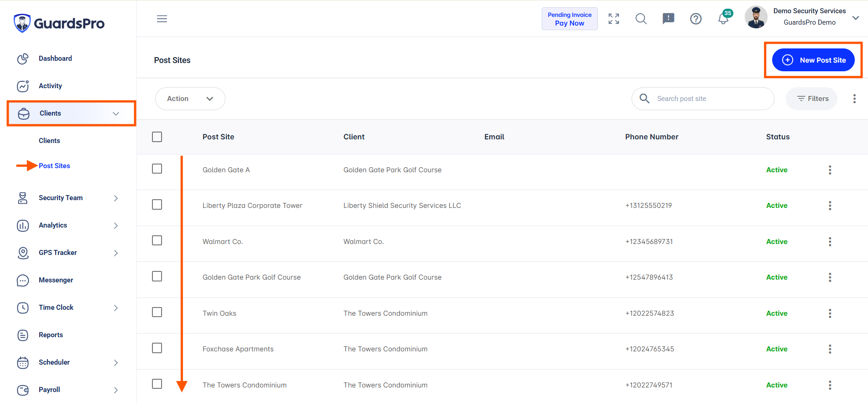
Task: Click the GPS Tracker pin icon
Action: coord(23,253)
